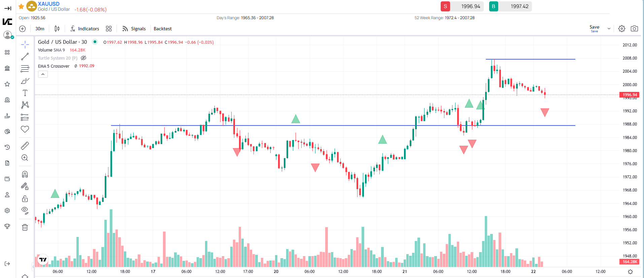The height and width of the screenshot is (278, 644).
Task: Toggle the XAUUSD favorite star
Action: pos(21,6)
